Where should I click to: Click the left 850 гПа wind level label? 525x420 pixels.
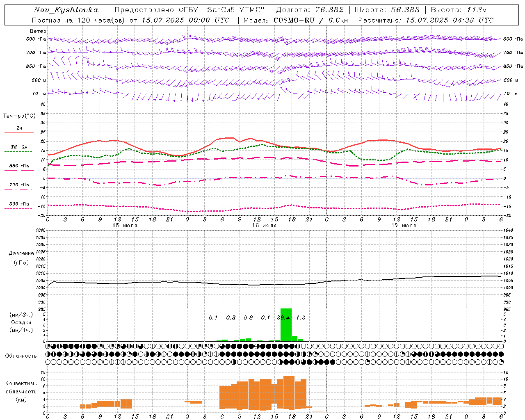(36, 66)
